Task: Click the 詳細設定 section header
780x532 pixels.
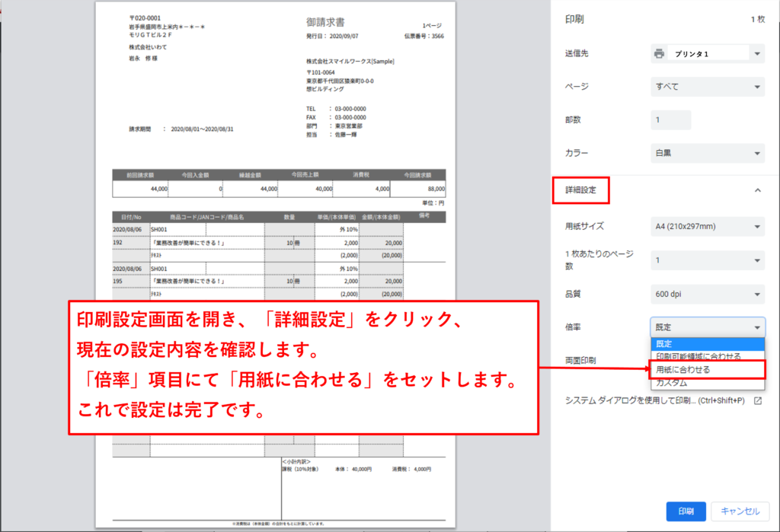Action: click(581, 190)
